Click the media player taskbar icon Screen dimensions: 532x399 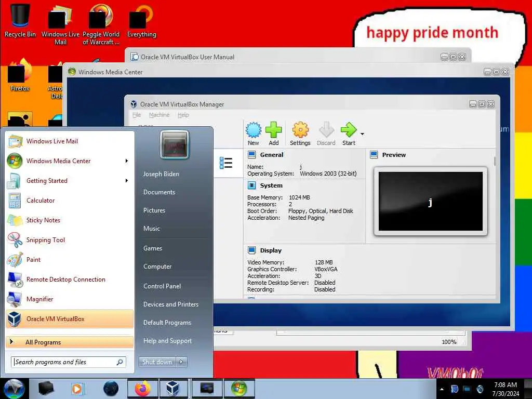click(x=77, y=389)
